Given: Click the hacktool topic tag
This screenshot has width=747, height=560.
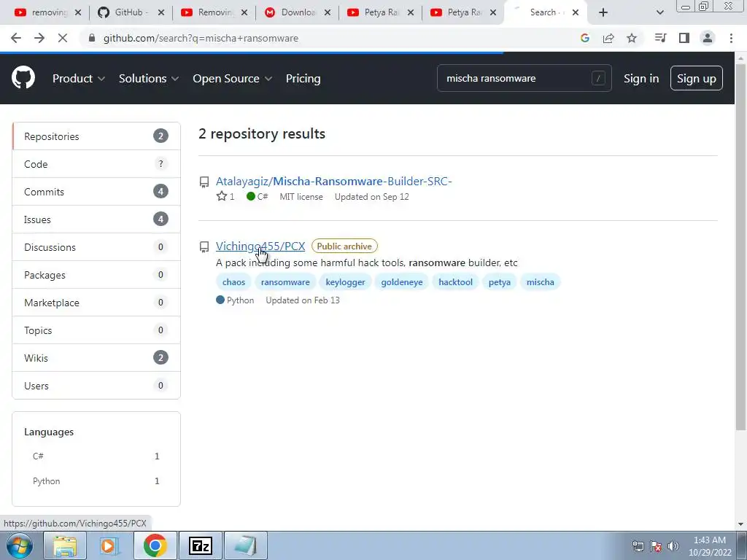Looking at the screenshot, I should click(455, 282).
